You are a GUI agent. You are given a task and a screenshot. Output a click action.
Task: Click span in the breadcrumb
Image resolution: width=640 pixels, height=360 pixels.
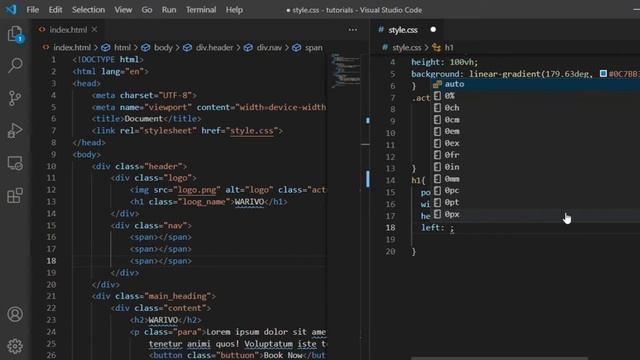point(313,48)
